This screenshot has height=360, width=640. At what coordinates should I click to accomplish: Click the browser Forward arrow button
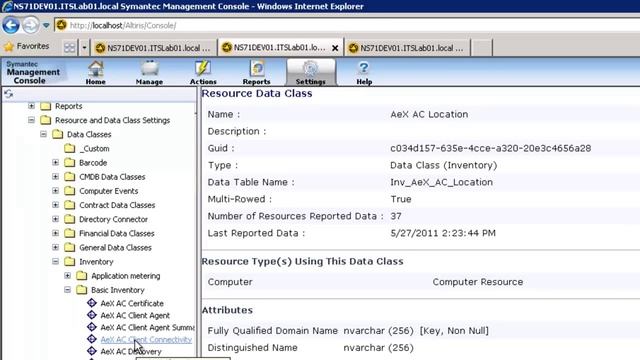point(31,25)
